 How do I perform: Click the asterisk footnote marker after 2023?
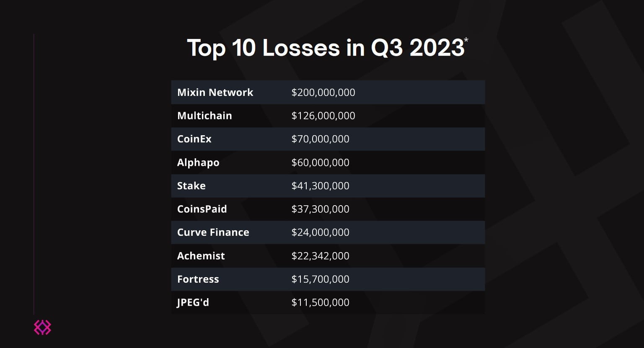tap(466, 40)
